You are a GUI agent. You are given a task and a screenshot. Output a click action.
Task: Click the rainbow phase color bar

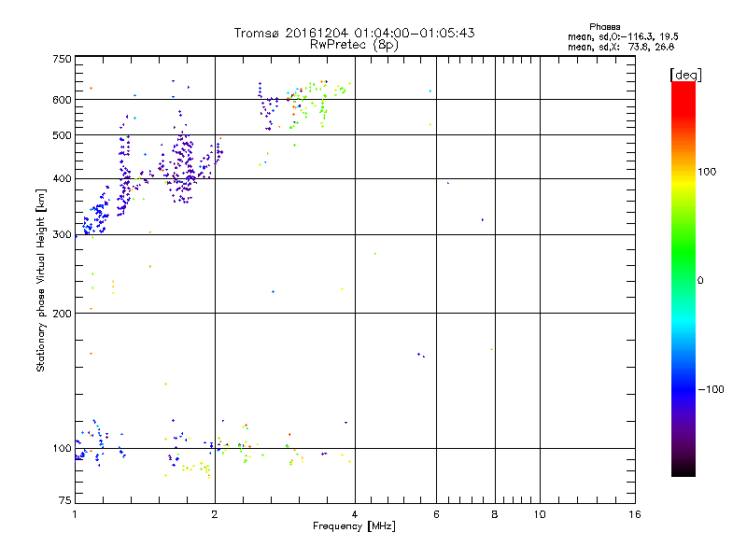click(x=684, y=278)
